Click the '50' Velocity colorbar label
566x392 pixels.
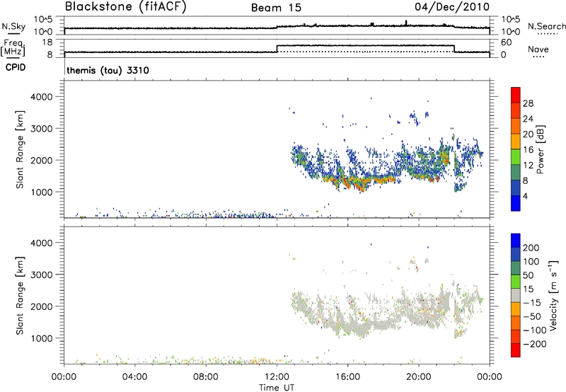point(528,275)
